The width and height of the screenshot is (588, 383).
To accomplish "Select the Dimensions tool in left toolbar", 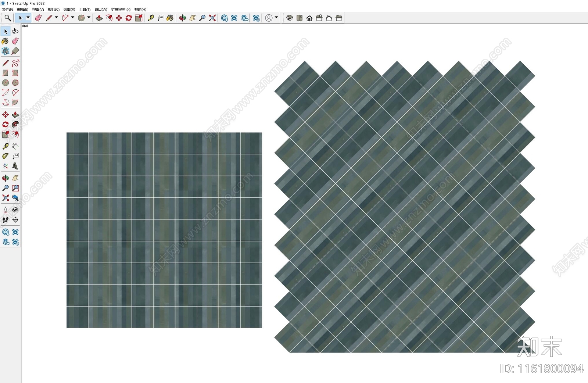I will click(15, 146).
